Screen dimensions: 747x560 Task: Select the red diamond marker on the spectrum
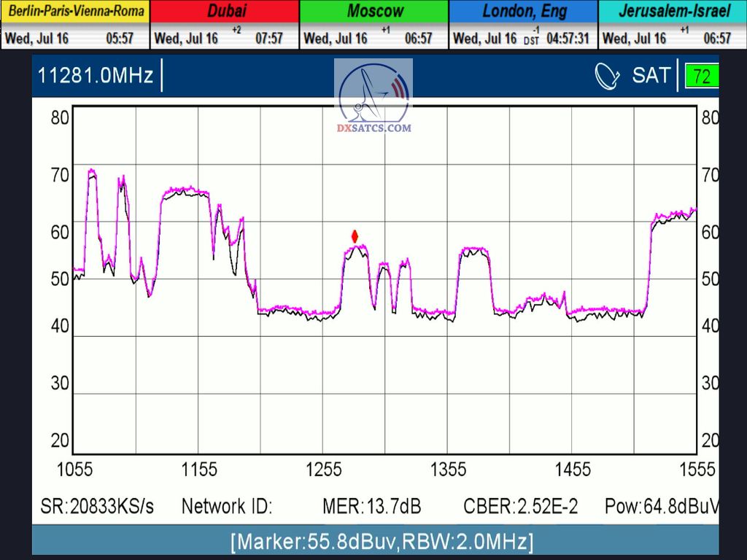pos(355,236)
